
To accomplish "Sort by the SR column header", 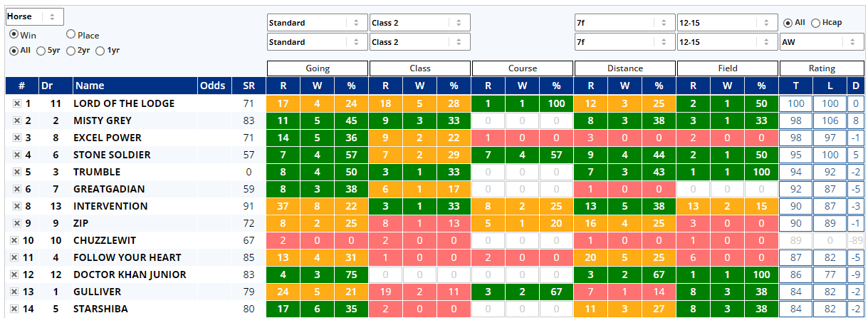I will click(x=248, y=86).
